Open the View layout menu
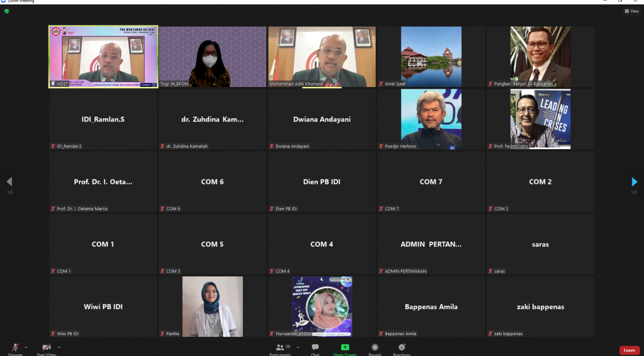Image resolution: width=644 pixels, height=356 pixels. pyautogui.click(x=632, y=11)
